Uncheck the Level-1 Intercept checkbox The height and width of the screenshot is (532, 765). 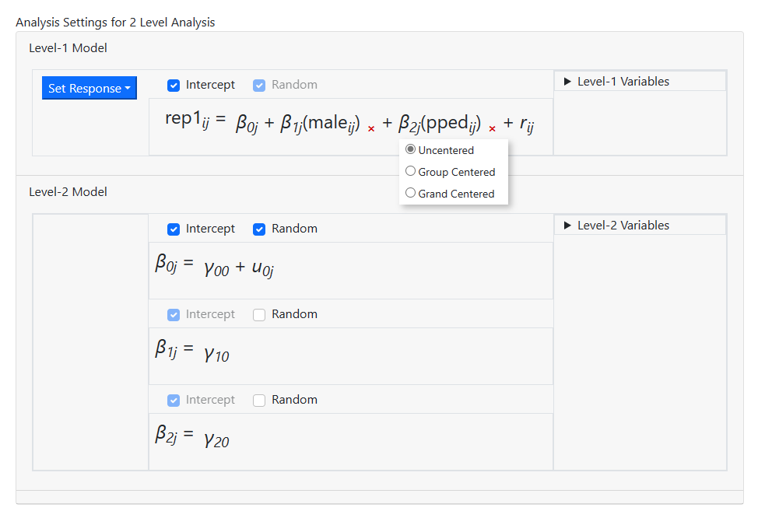(x=174, y=85)
